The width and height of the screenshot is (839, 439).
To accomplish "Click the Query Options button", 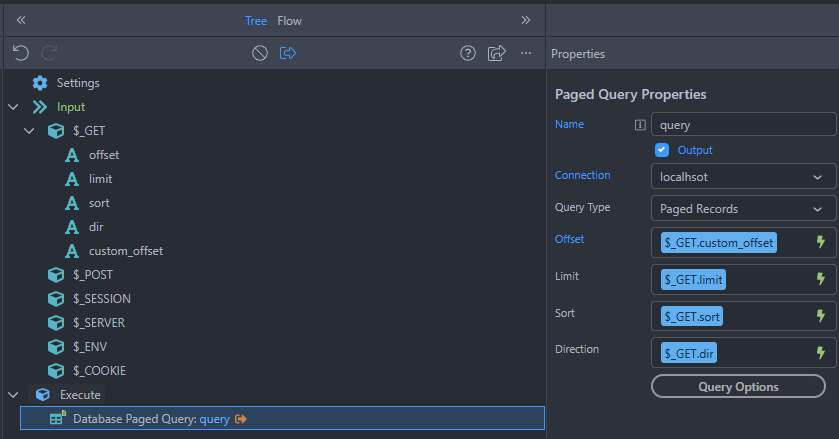I will (738, 387).
